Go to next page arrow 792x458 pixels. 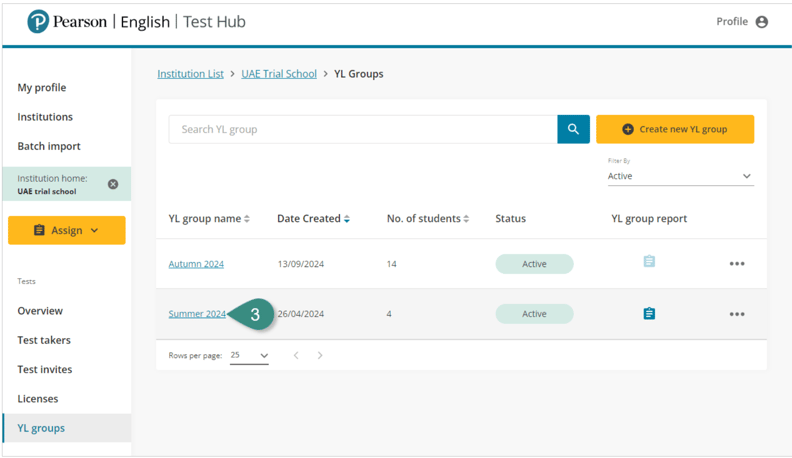320,356
